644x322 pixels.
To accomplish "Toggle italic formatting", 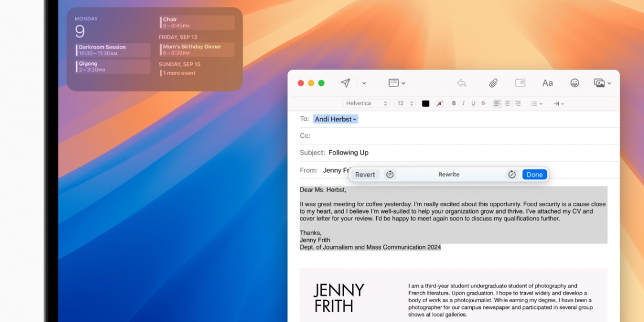I will (463, 103).
